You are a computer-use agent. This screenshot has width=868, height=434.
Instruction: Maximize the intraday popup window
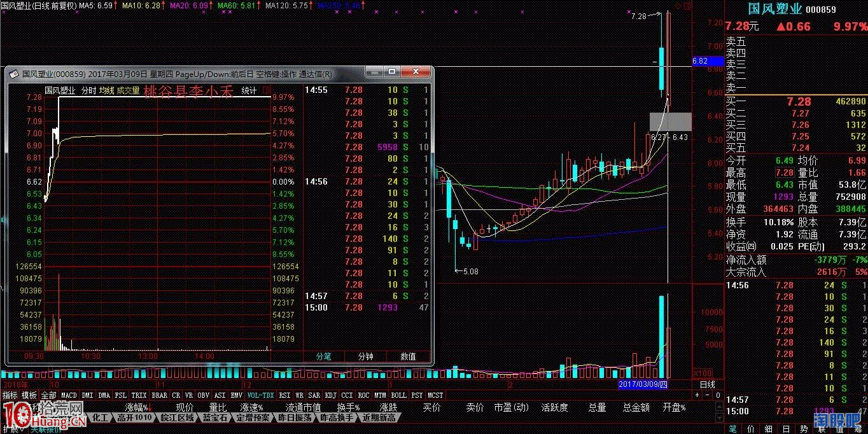click(392, 71)
